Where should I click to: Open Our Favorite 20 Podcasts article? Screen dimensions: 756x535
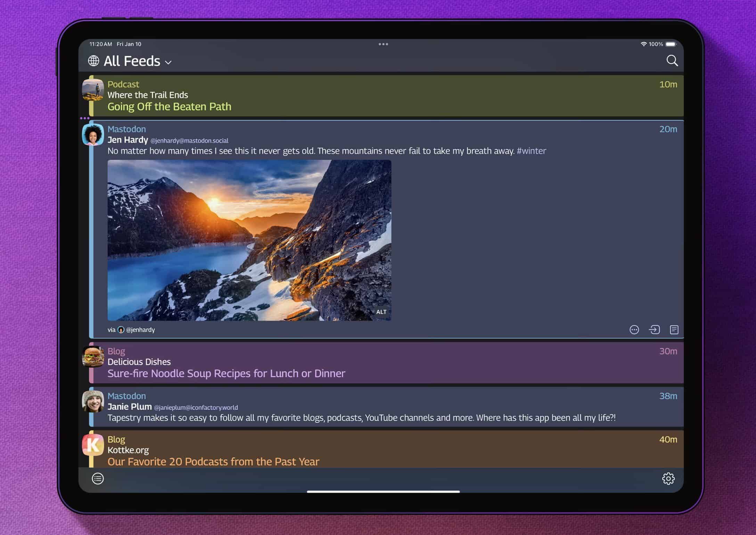pyautogui.click(x=213, y=462)
